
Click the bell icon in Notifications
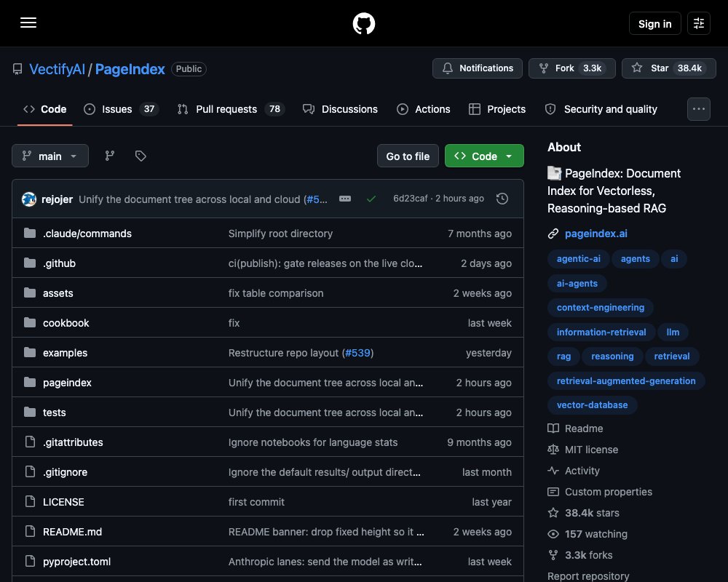[x=448, y=68]
